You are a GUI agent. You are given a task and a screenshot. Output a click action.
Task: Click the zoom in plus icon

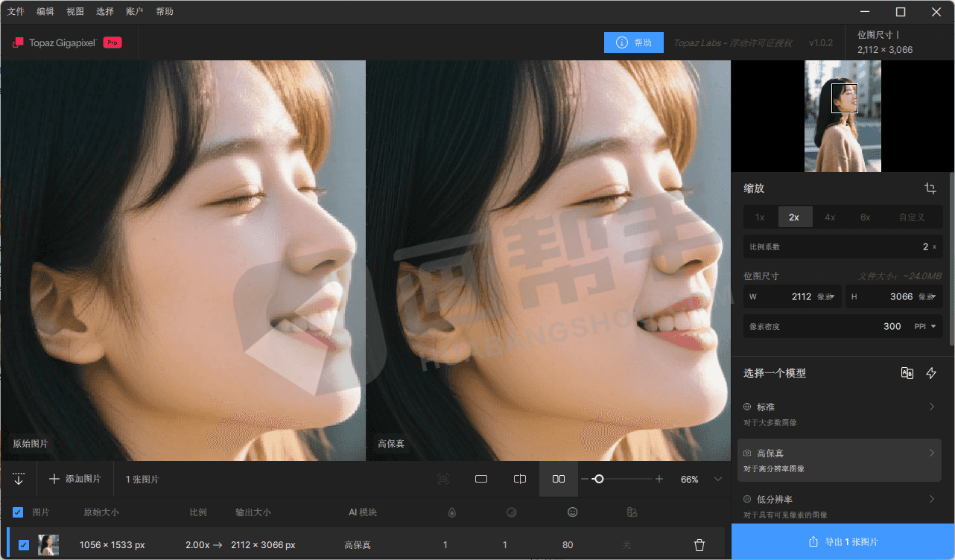click(659, 479)
